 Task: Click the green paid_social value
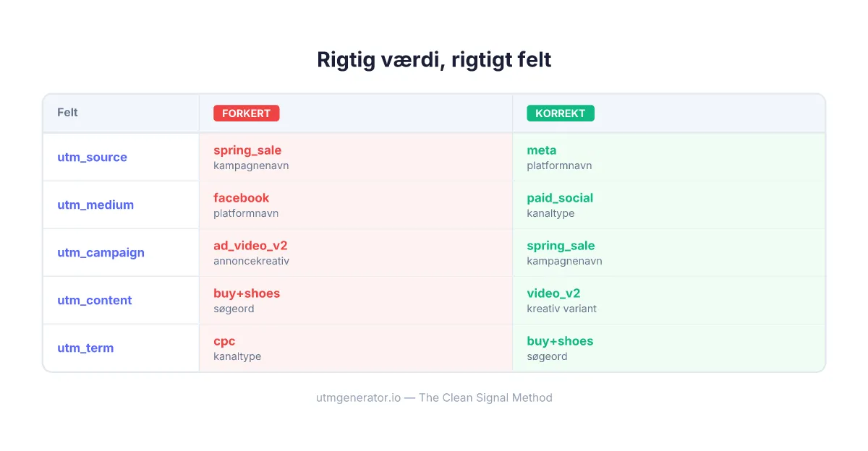coord(560,198)
